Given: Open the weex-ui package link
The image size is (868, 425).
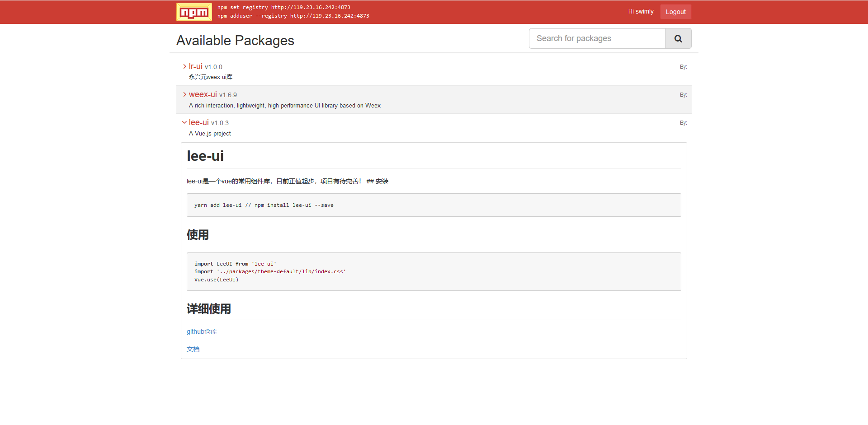Looking at the screenshot, I should (203, 94).
